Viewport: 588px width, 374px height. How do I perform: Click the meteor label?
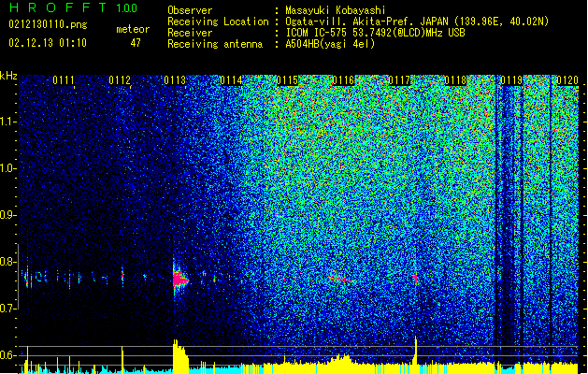(x=133, y=29)
